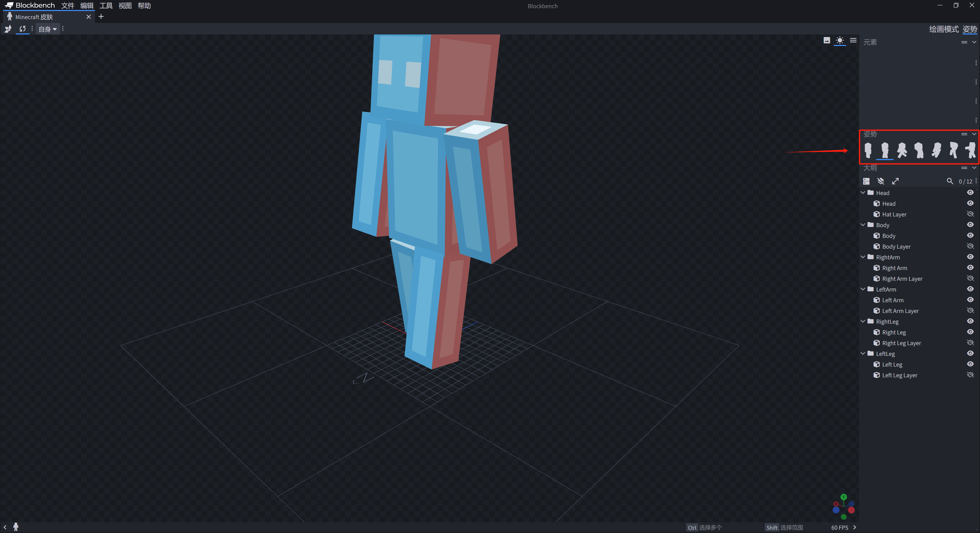Open the 文件 menu
Image resolution: width=980 pixels, height=533 pixels.
pos(67,6)
